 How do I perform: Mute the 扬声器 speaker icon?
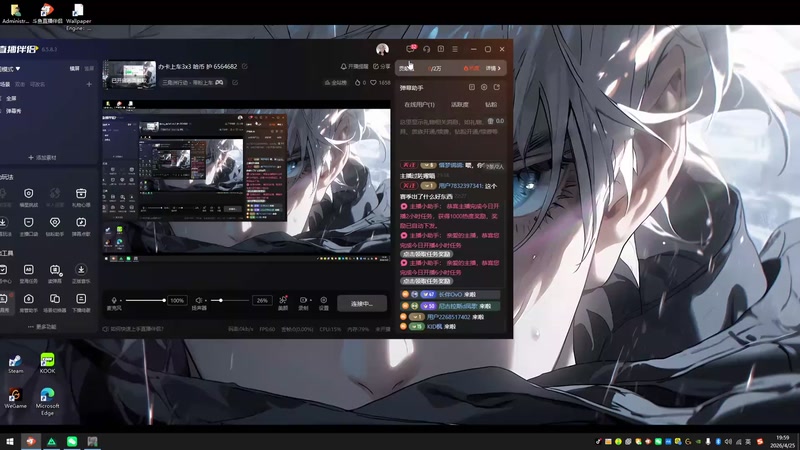tap(199, 300)
